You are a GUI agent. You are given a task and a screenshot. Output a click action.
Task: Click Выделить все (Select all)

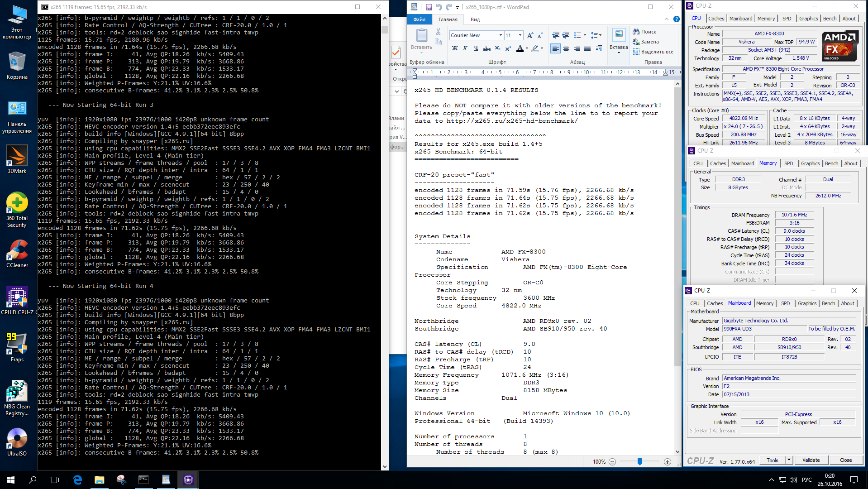tap(653, 52)
